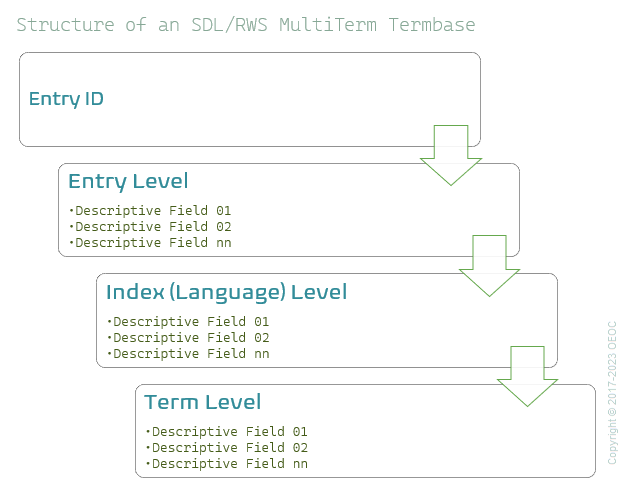Select the Entry Level heading
The width and height of the screenshot is (629, 498).
click(128, 181)
